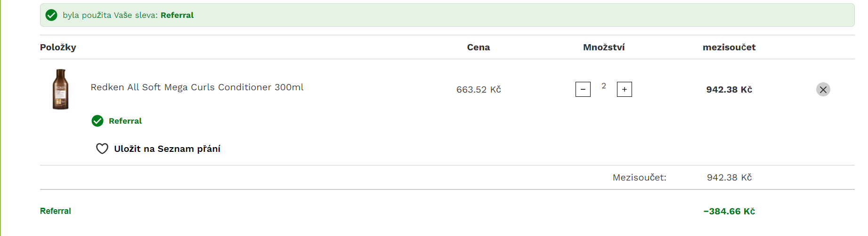Click the heart wishlist icon
Image resolution: width=868 pixels, height=236 pixels.
point(102,149)
